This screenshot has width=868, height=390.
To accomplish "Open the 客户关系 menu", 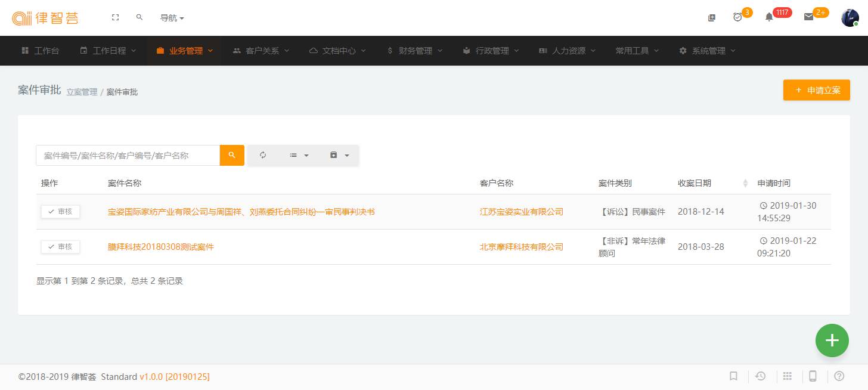I will (x=262, y=51).
